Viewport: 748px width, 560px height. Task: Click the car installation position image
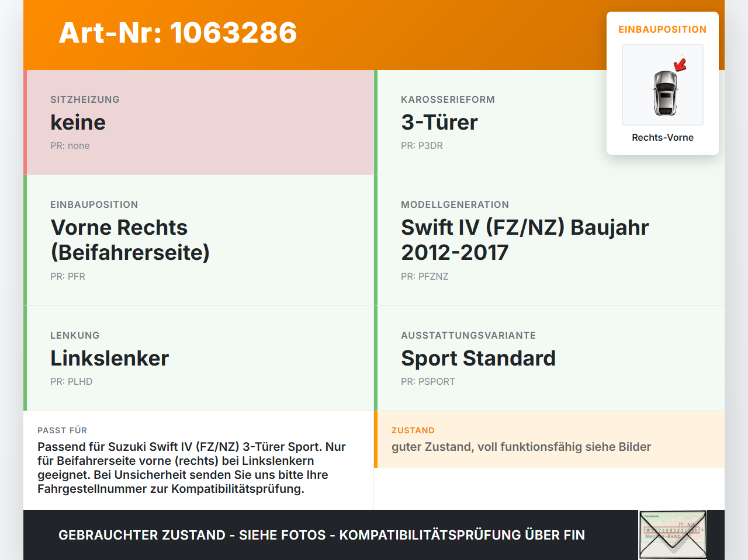(x=663, y=85)
